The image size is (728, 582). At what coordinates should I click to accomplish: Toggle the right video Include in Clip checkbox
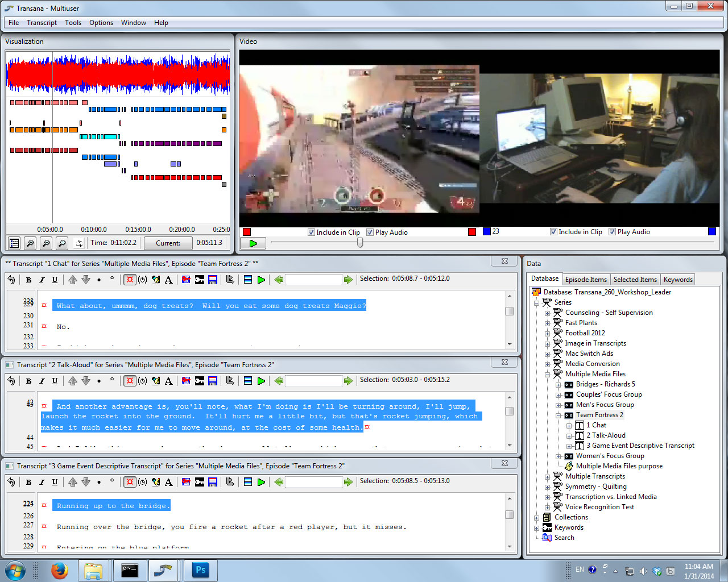click(x=553, y=232)
